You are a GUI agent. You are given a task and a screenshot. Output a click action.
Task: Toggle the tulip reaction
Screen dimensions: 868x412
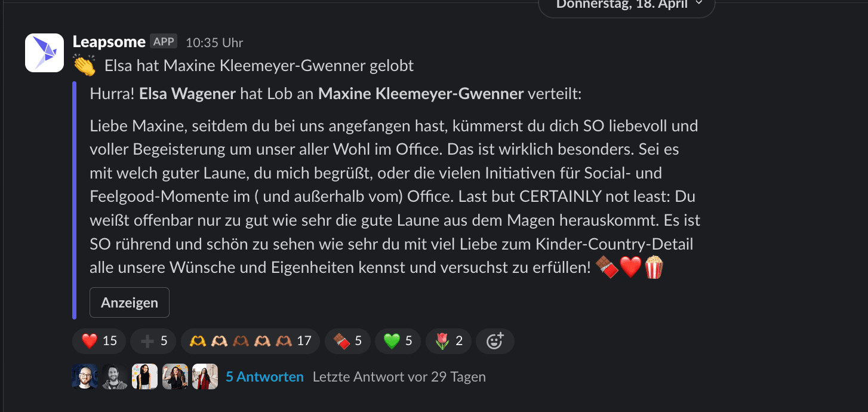[448, 341]
